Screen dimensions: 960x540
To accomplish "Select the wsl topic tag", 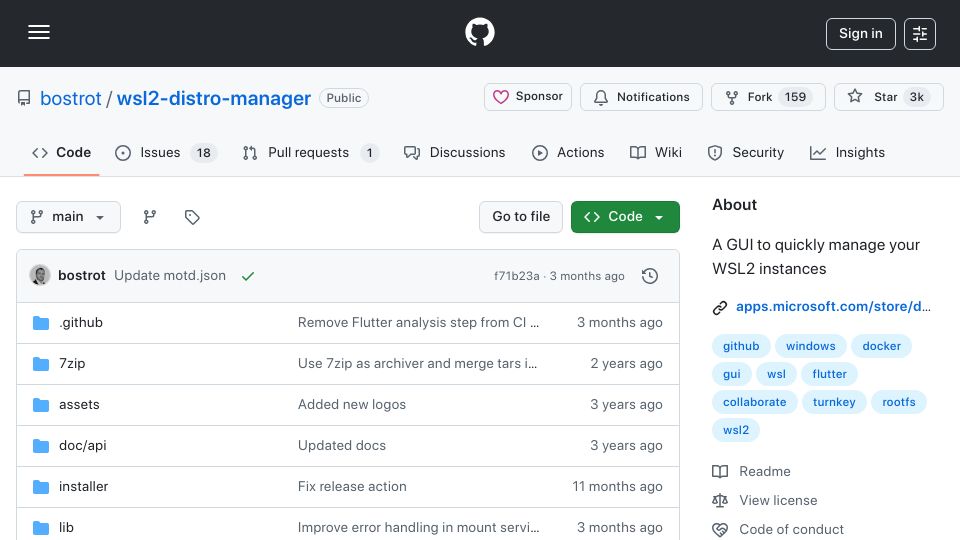I will [776, 374].
